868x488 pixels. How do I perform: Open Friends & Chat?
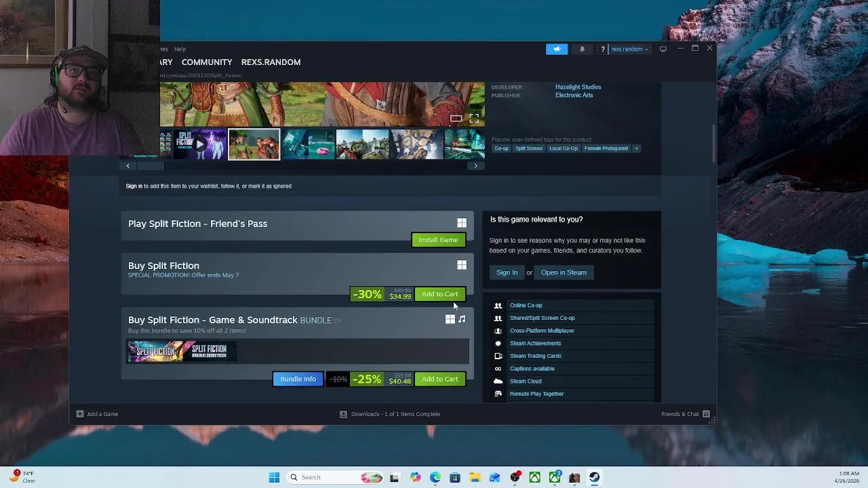click(x=685, y=414)
